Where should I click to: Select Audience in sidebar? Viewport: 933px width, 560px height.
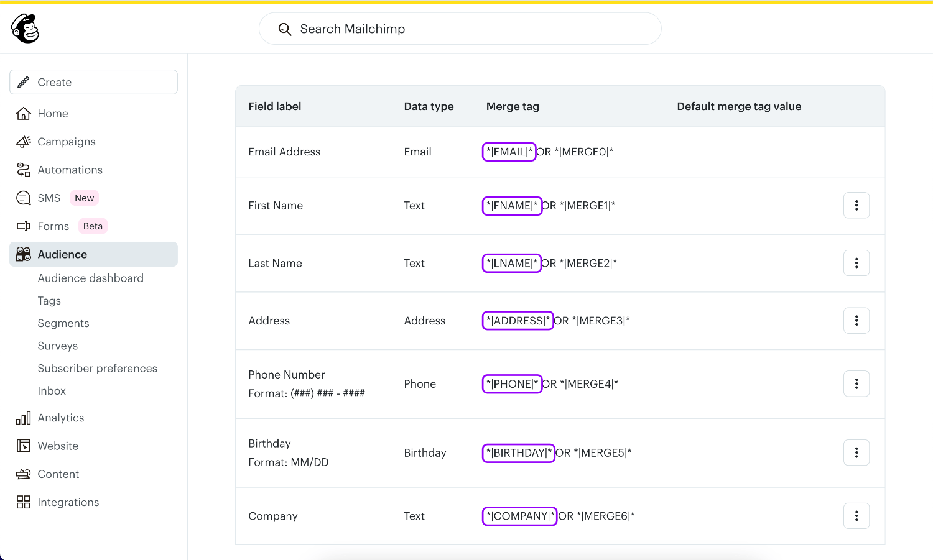coord(93,254)
